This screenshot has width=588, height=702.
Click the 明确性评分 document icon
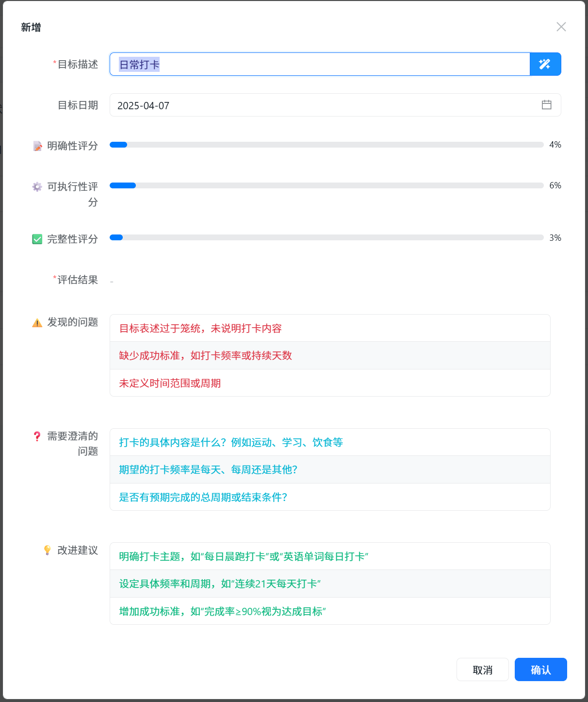pyautogui.click(x=37, y=146)
